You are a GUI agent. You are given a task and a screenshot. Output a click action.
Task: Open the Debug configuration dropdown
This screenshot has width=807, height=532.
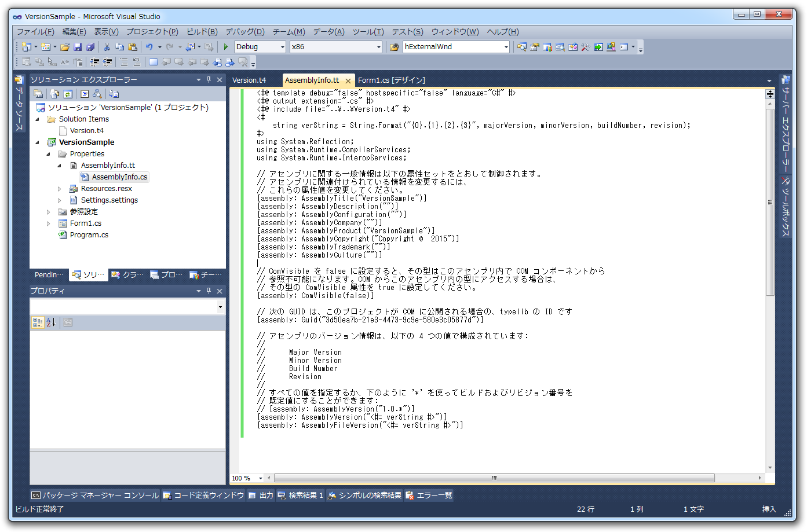click(x=283, y=47)
